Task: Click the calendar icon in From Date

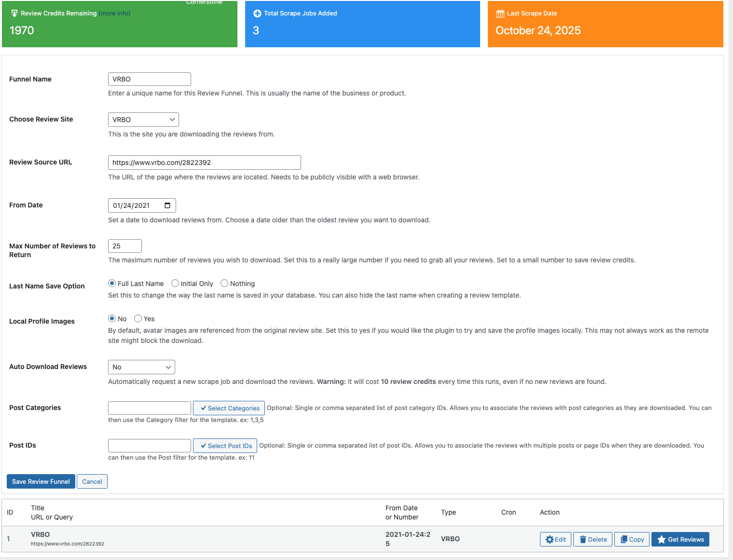Action: (167, 205)
